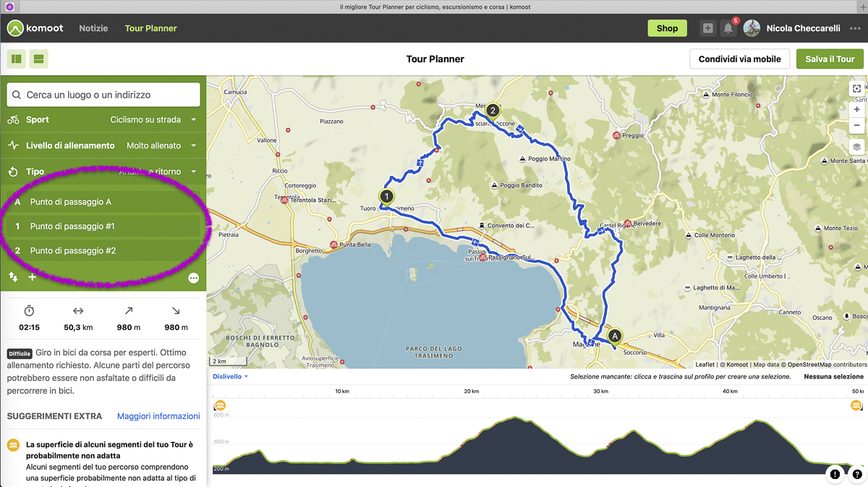Switch to split panel view layout
The width and height of the screenshot is (868, 487).
coord(17,59)
